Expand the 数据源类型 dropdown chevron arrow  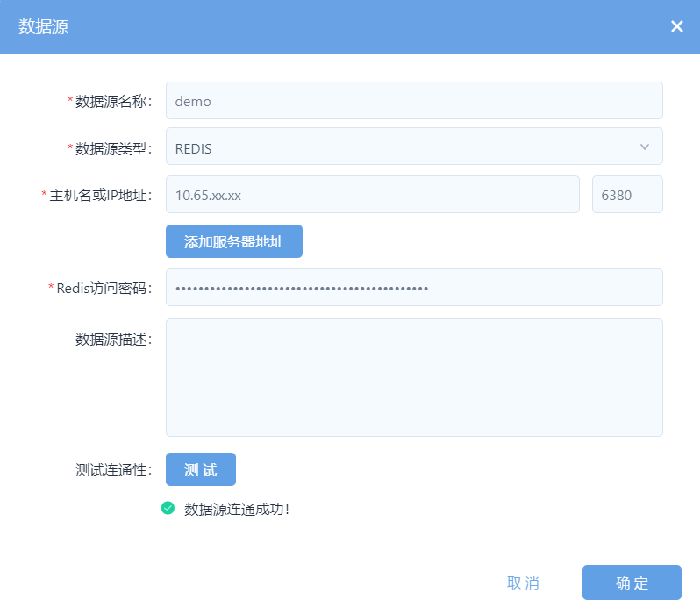click(645, 147)
